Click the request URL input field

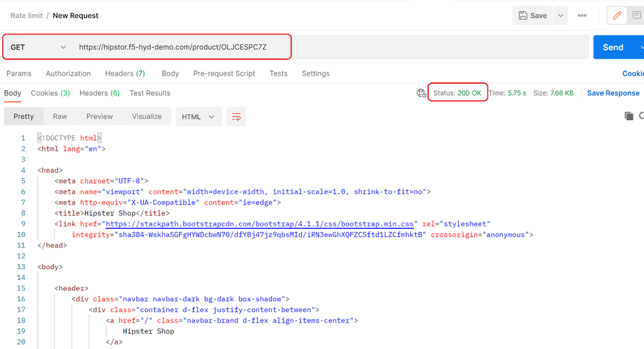pos(181,47)
